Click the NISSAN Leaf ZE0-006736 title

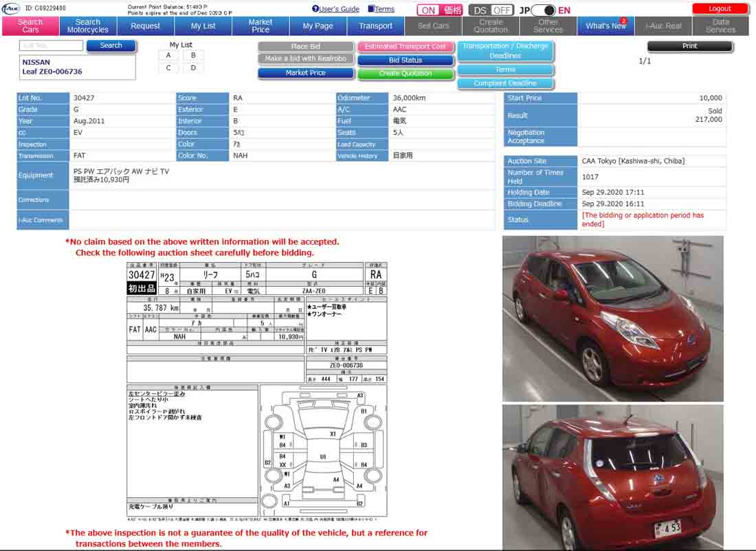point(52,67)
